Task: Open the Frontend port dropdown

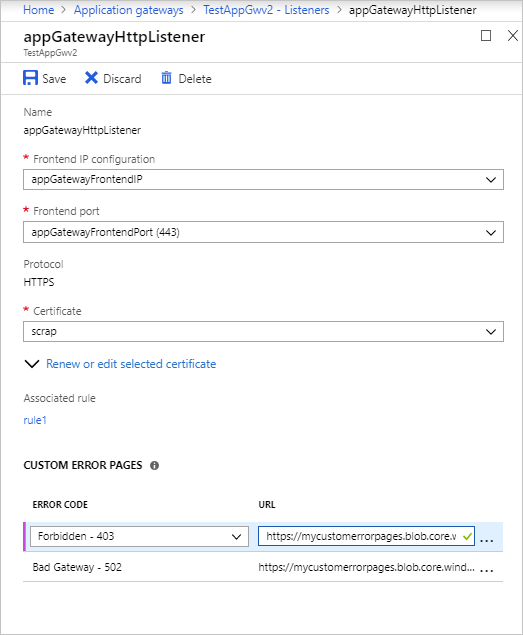Action: [x=263, y=232]
